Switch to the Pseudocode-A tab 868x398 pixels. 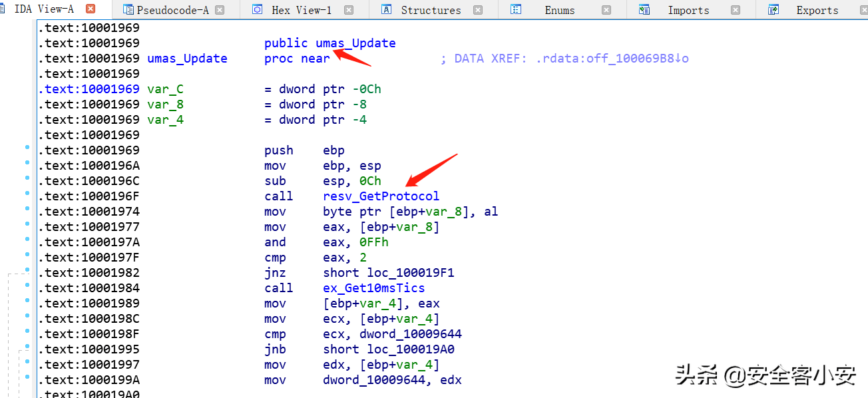[172, 10]
